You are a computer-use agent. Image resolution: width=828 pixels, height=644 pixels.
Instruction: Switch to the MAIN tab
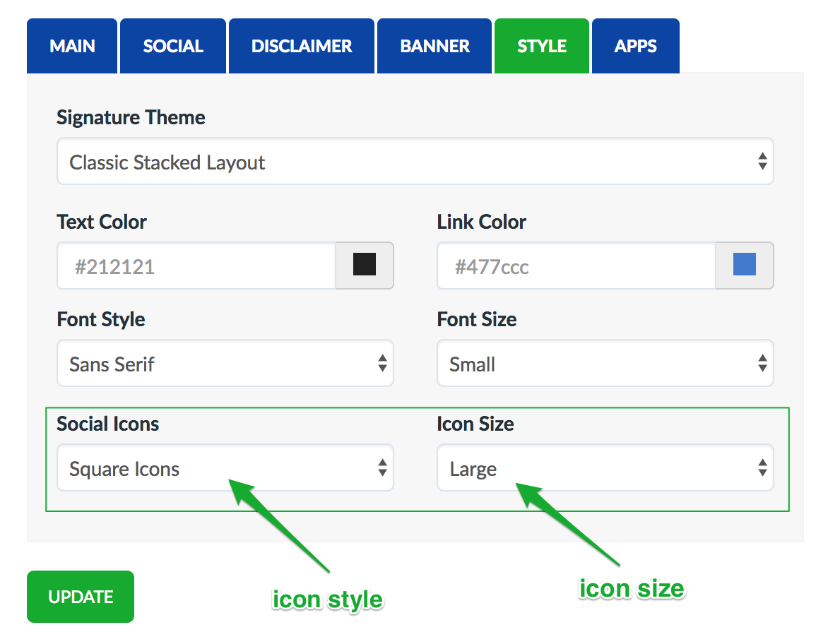(x=72, y=47)
